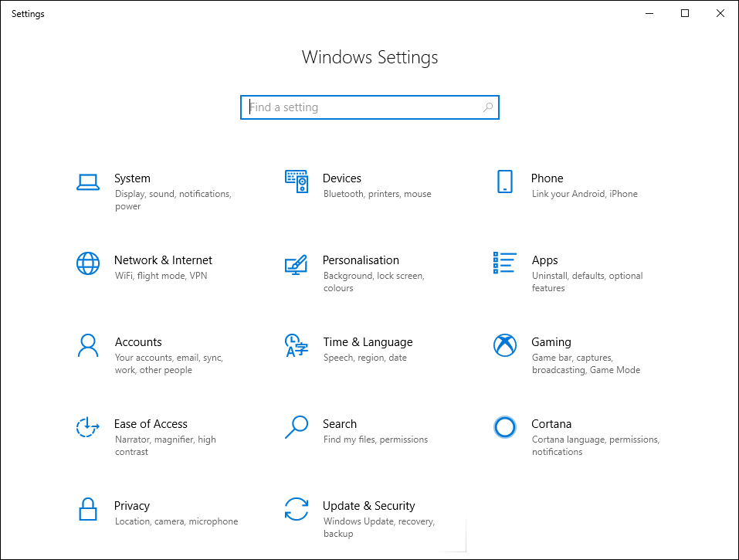Viewport: 739px width, 560px height.
Task: Click the Privacy padlock icon
Action: [x=88, y=509]
